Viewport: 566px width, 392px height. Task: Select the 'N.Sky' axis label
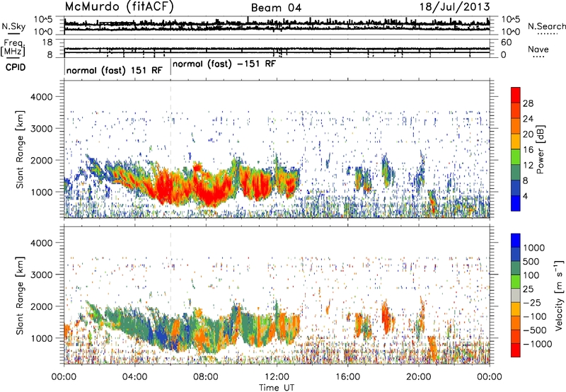13,26
